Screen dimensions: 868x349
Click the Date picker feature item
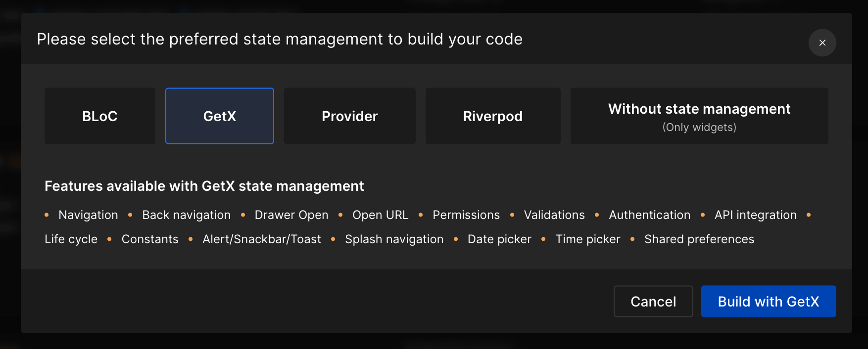tap(499, 239)
